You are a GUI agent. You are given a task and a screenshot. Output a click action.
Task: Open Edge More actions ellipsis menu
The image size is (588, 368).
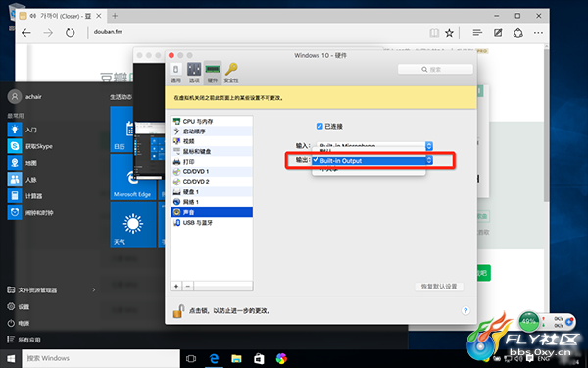(538, 33)
